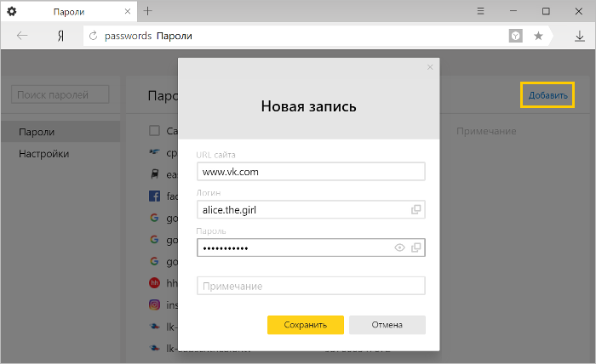Click the Сохранить button
Viewport: 596px width, 364px height.
click(305, 325)
